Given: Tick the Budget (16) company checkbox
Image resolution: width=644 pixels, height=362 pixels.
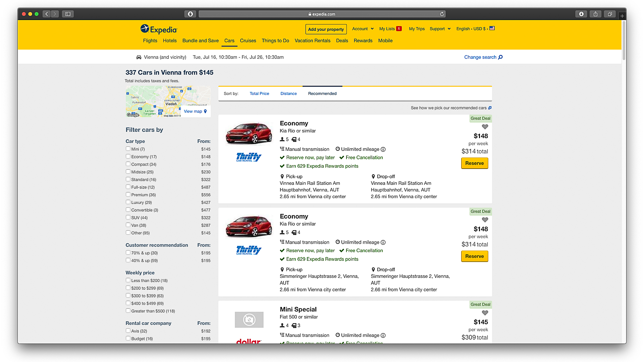Looking at the screenshot, I should click(128, 339).
